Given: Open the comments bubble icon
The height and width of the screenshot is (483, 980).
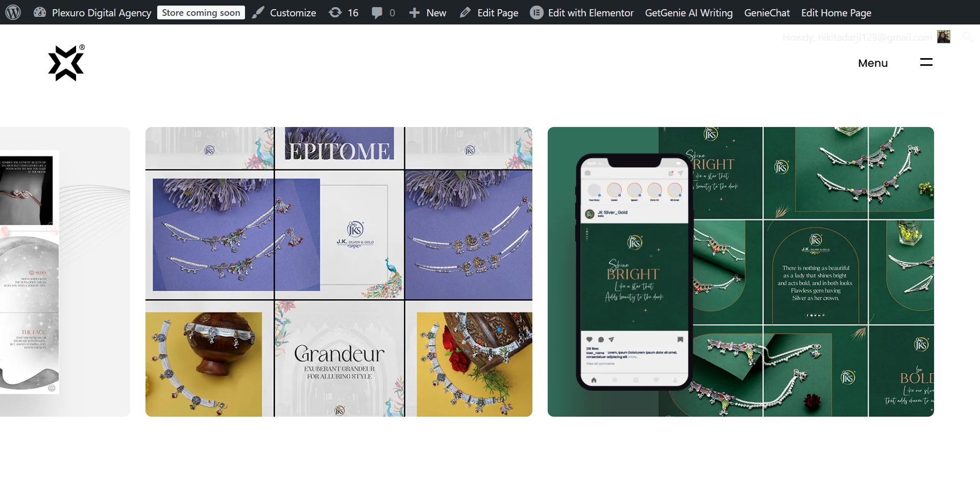Looking at the screenshot, I should (x=377, y=13).
